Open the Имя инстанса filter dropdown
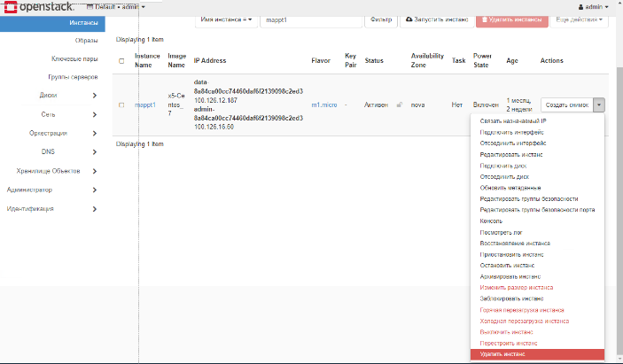 [x=226, y=19]
